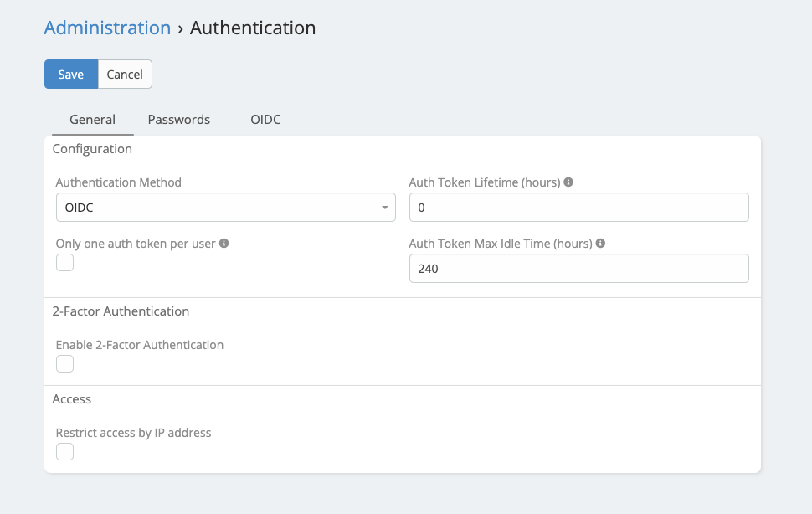Save the authentication settings
This screenshot has height=514, width=812.
[71, 75]
